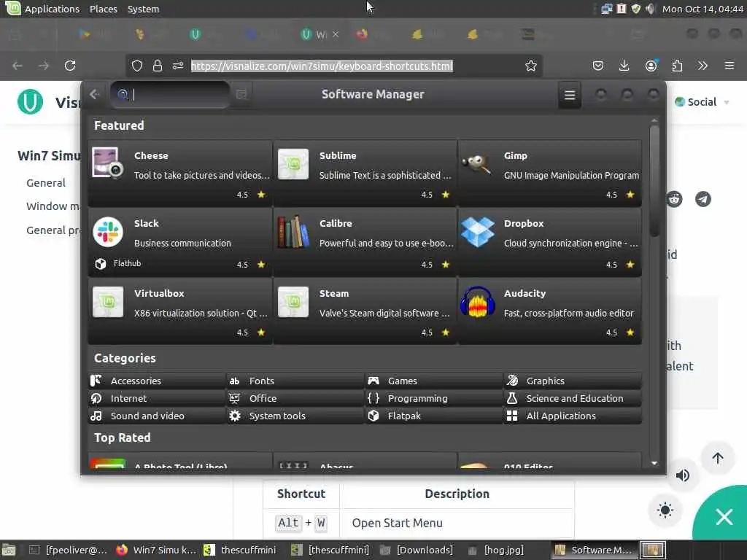
Task: Click Open Start Menu table cell
Action: [457, 523]
